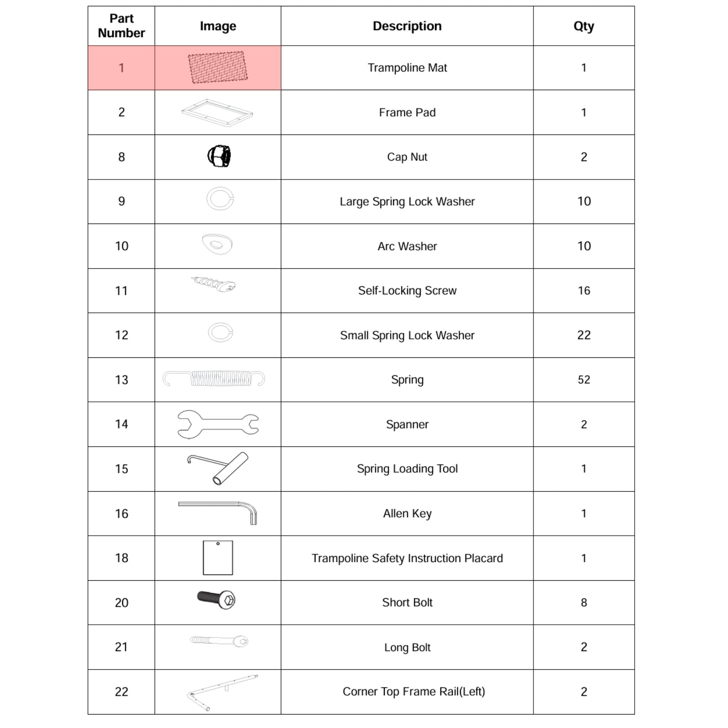Click the Corner Top Frame Rail image
This screenshot has height=728, width=728.
coord(223,692)
